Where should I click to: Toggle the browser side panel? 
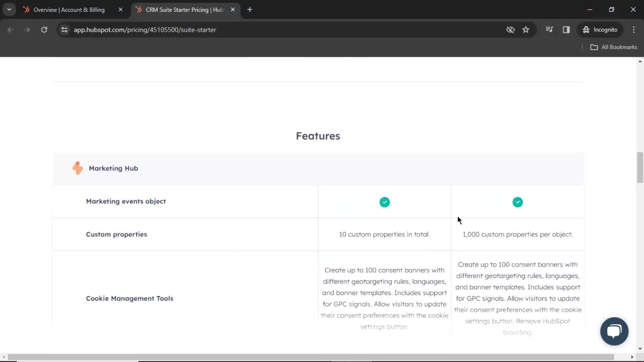(x=566, y=30)
